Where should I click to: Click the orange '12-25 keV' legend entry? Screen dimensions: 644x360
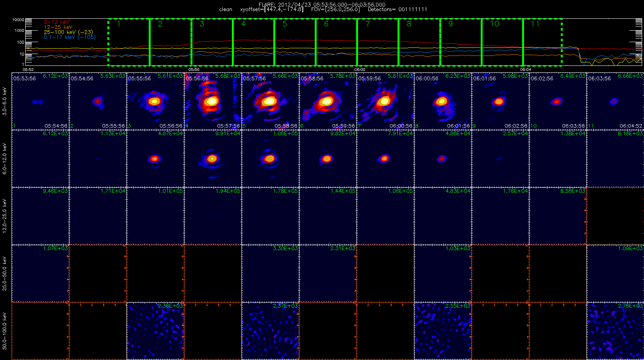(58, 27)
